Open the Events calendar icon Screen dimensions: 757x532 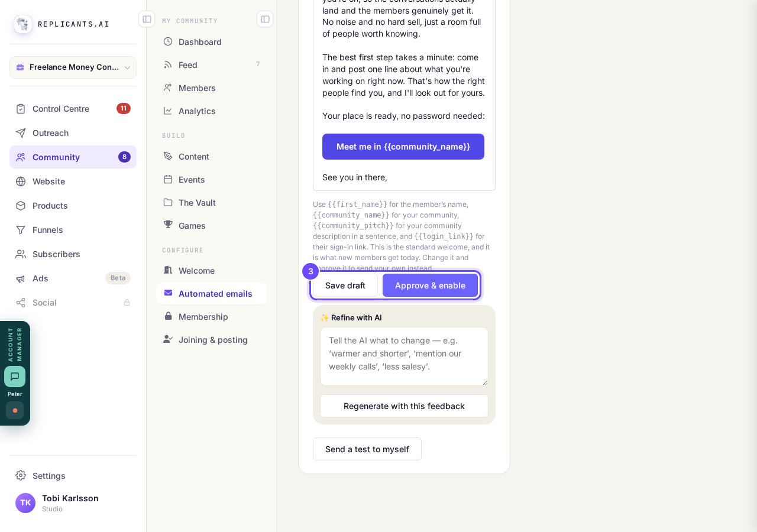(168, 180)
